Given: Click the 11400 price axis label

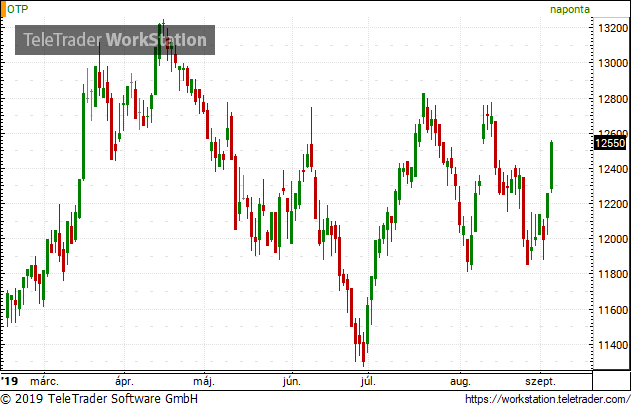Looking at the screenshot, I should 613,345.
